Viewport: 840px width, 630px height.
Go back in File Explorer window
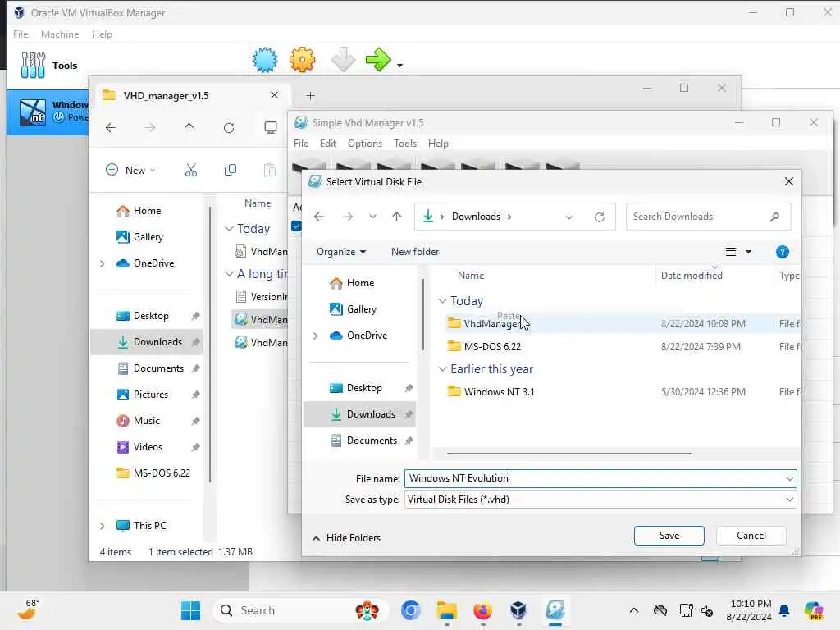(x=111, y=127)
